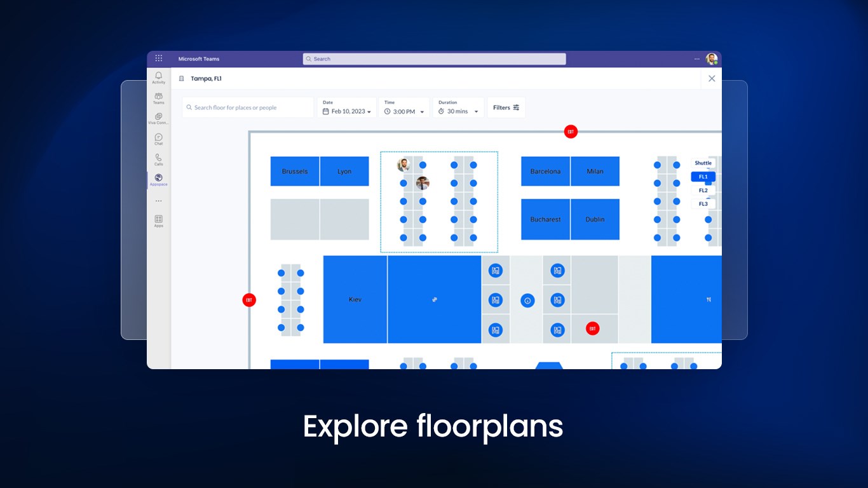868x488 pixels.
Task: Switch to floor FL1
Action: click(x=703, y=177)
